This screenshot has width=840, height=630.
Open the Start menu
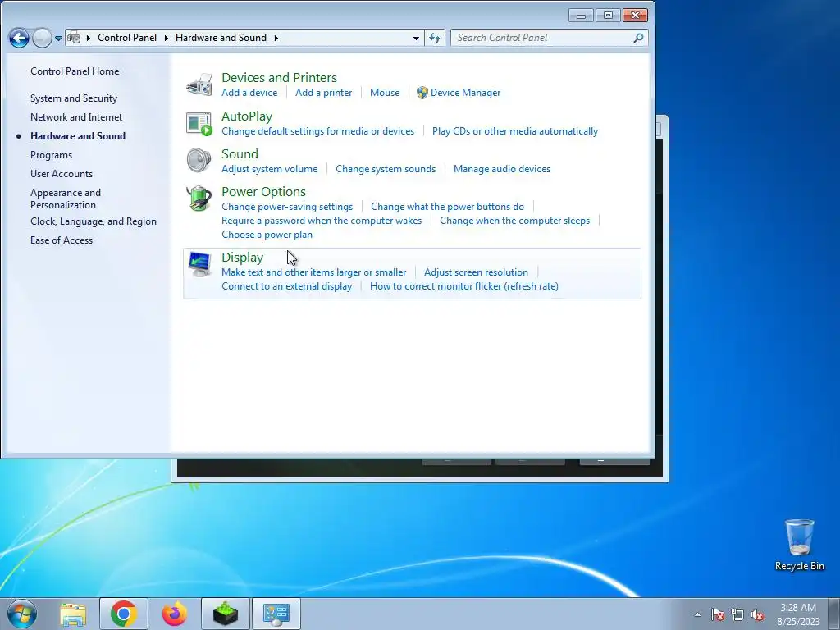click(22, 614)
